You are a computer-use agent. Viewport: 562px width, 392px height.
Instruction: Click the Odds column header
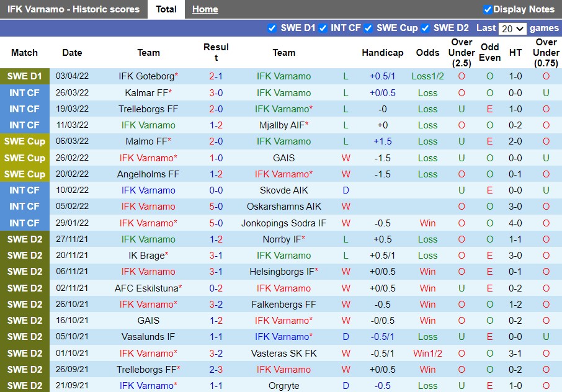(427, 53)
